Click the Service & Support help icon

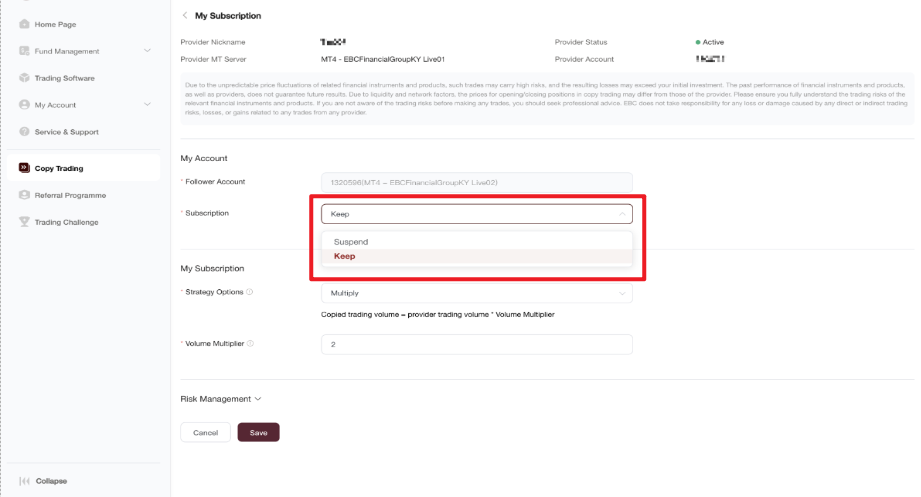click(24, 132)
